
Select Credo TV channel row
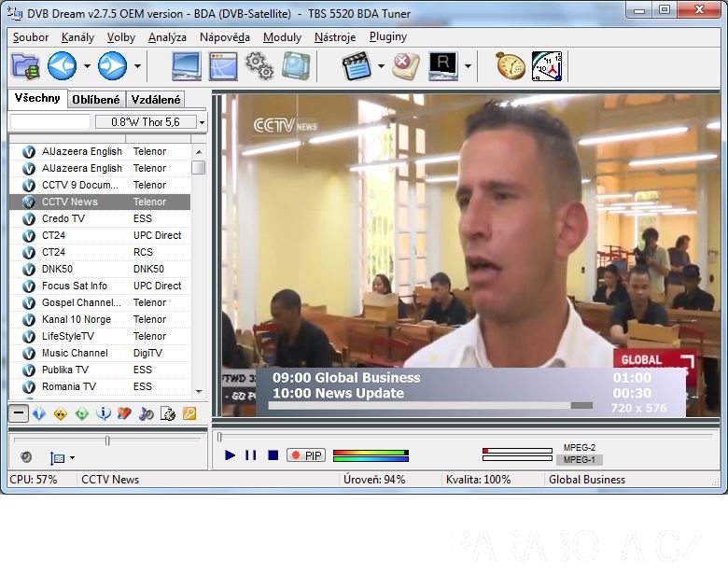(100, 218)
